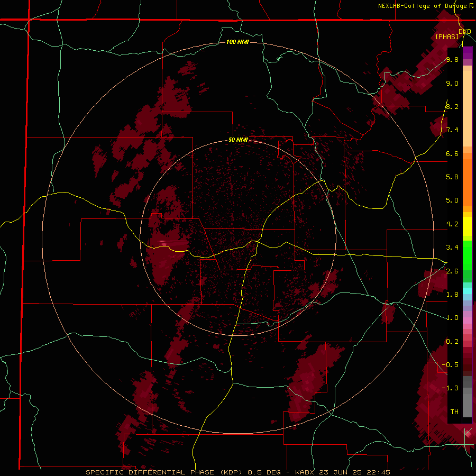This screenshot has width=476, height=476.
Task: Click the 5.0 legend value
Action: pos(452,200)
